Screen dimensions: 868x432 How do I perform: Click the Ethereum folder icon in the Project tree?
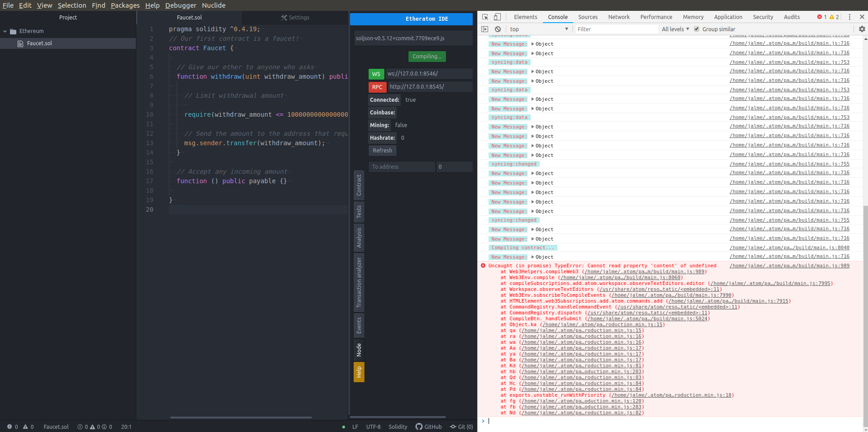(x=13, y=31)
